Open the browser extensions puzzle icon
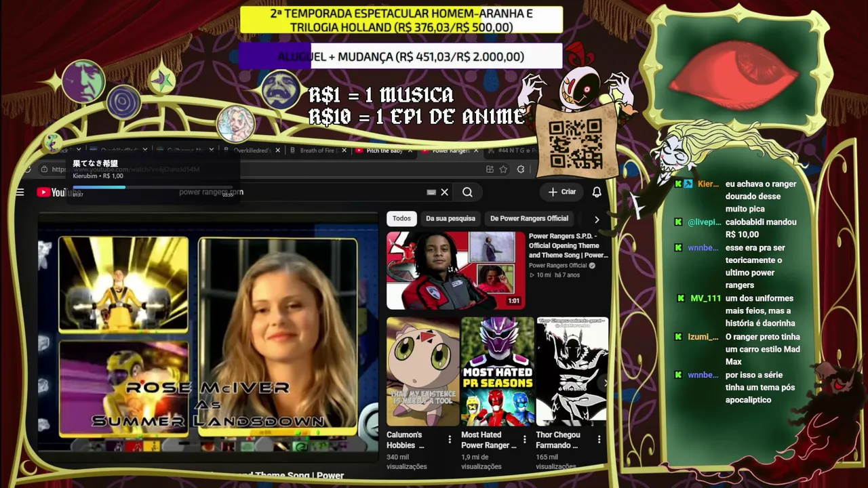The width and height of the screenshot is (868, 488). click(x=520, y=169)
